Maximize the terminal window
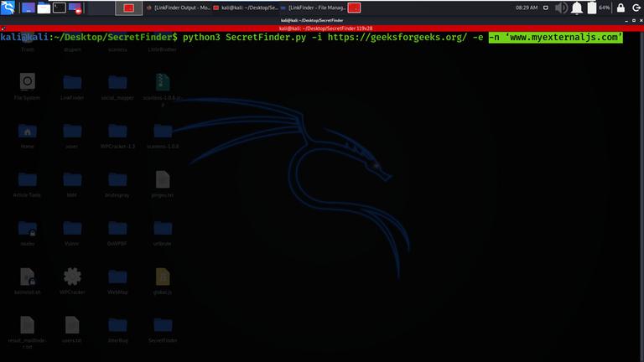Viewport: 644px width, 362px height. coord(634,20)
